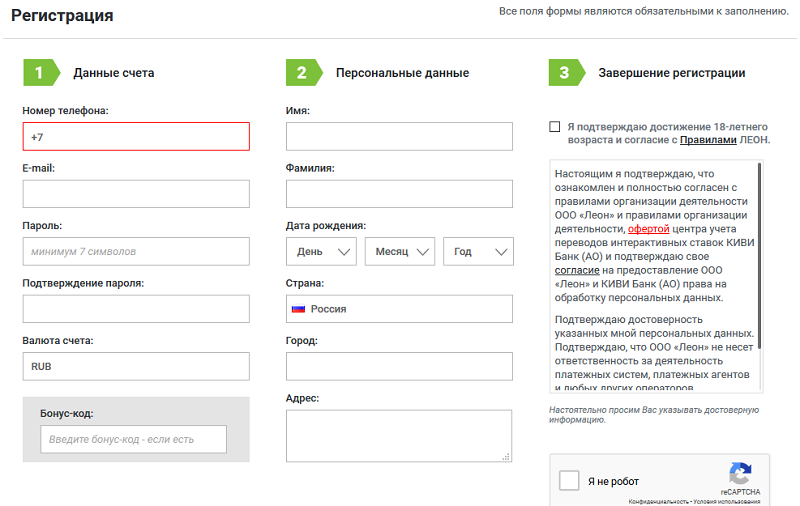The height and width of the screenshot is (506, 800).
Task: Click the bonus code input box
Action: click(x=134, y=439)
